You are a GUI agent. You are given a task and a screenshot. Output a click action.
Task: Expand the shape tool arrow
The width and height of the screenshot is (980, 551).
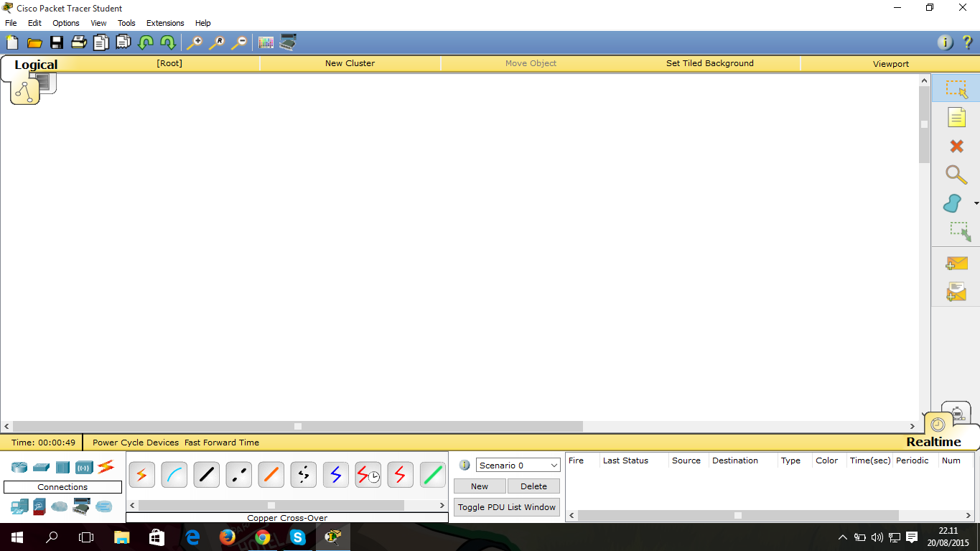[976, 204]
